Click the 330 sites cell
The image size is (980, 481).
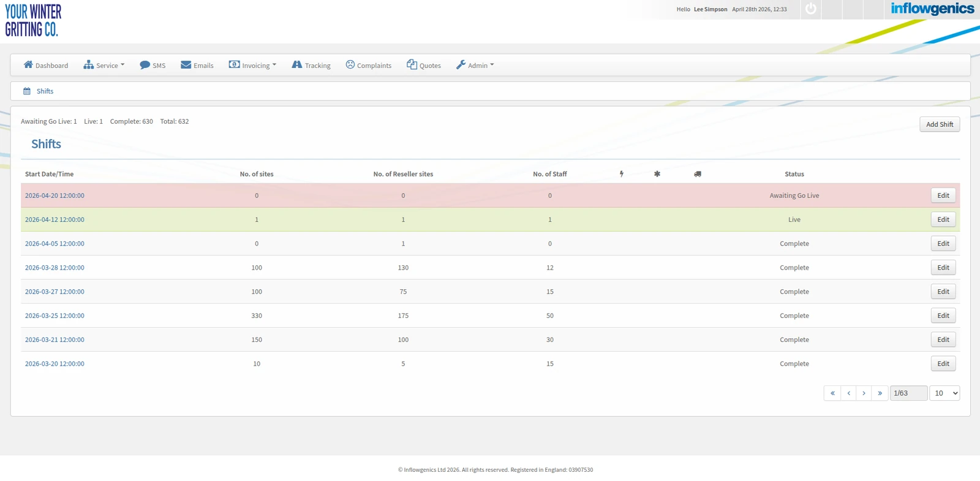(x=257, y=316)
